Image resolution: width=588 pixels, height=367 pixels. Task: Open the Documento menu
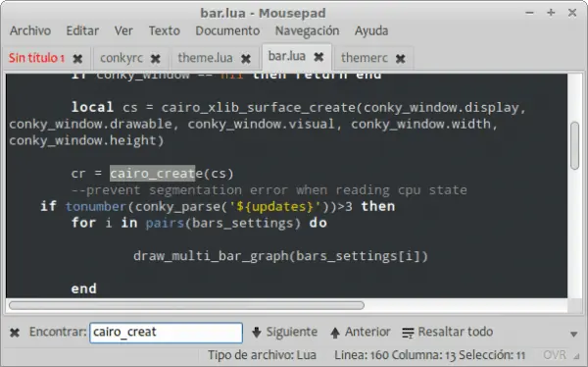coord(227,30)
